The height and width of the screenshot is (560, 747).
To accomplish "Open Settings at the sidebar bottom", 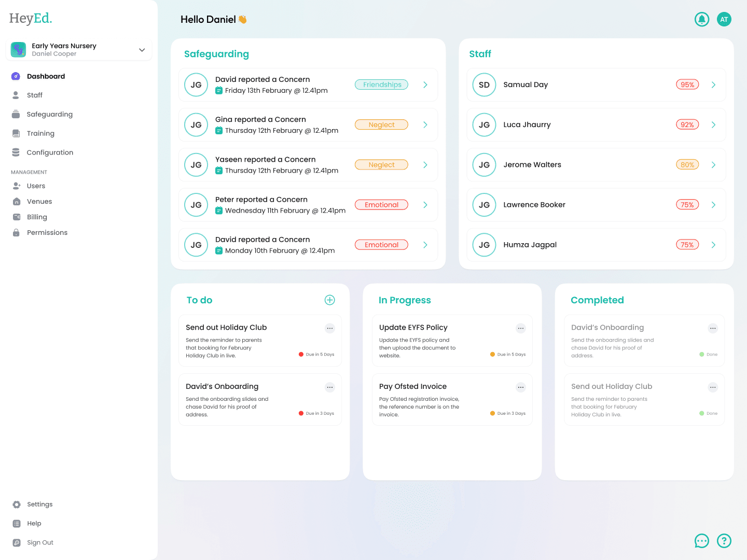I will coord(39,505).
